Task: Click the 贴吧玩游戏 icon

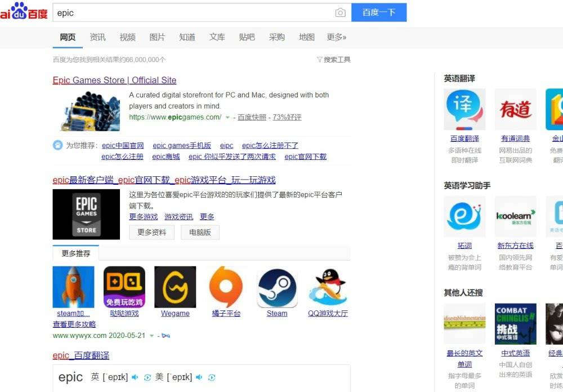Action: [x=124, y=287]
